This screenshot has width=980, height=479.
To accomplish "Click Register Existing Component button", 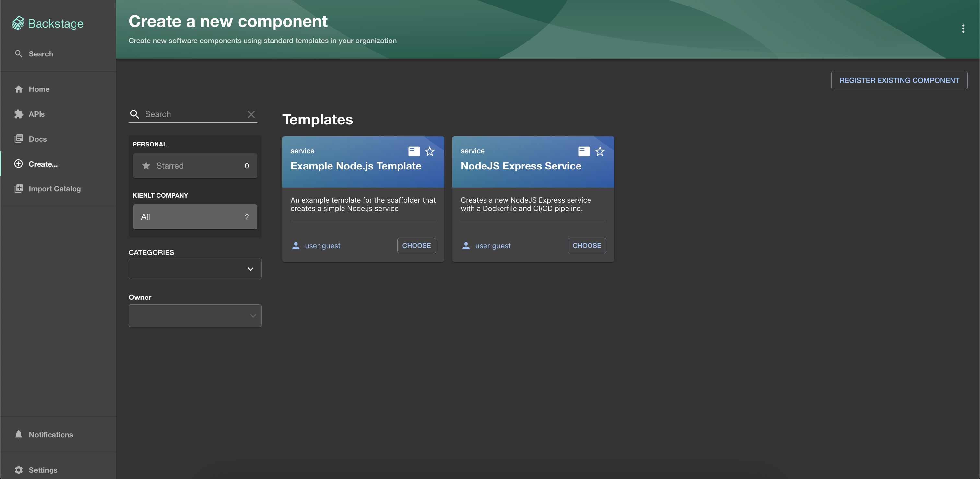I will [899, 80].
